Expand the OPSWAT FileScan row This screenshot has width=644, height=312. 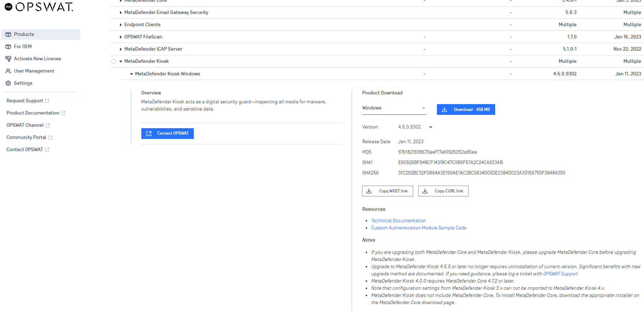[x=121, y=37]
